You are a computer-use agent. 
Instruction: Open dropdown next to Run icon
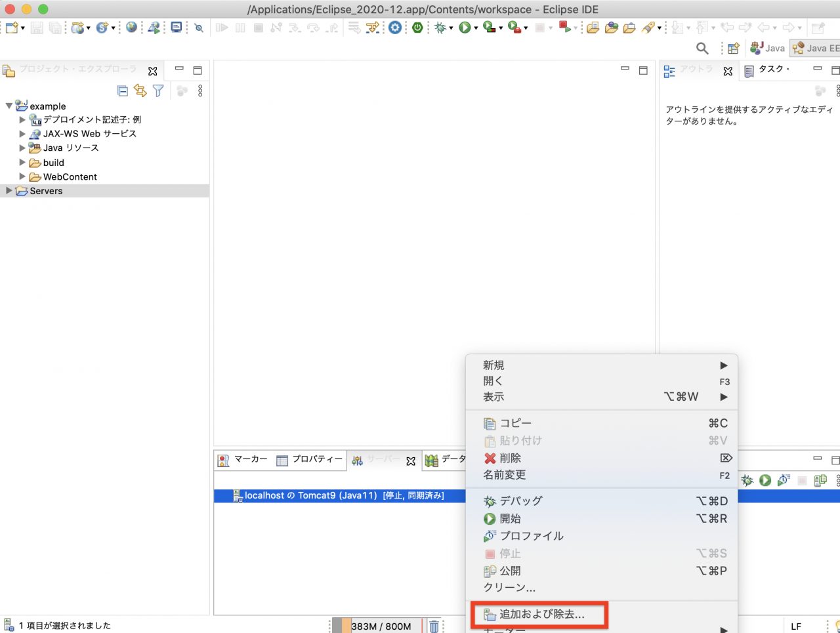pos(475,28)
